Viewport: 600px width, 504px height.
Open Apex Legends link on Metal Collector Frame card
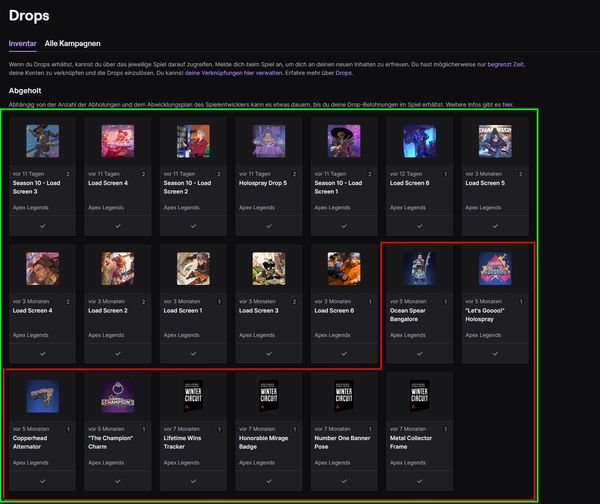click(x=408, y=462)
